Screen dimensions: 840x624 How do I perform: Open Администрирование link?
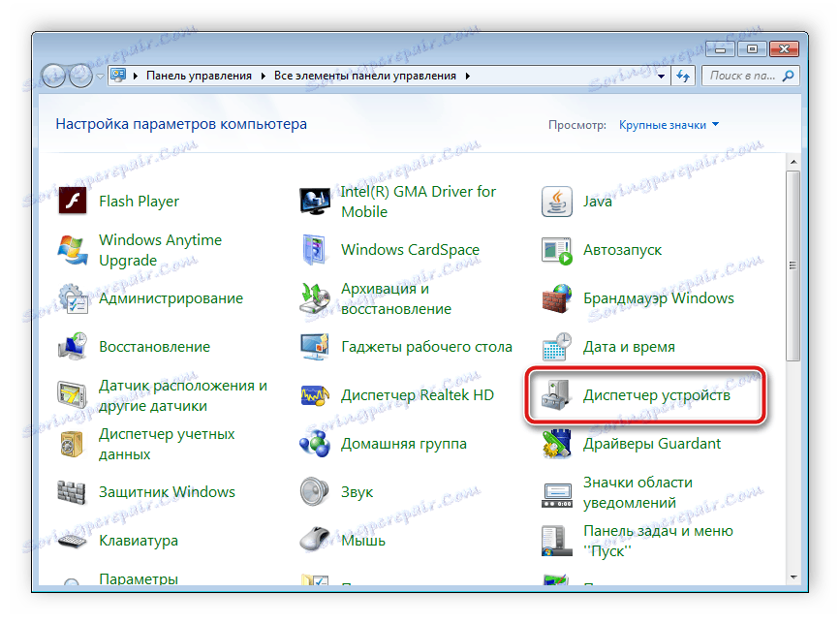pyautogui.click(x=171, y=298)
